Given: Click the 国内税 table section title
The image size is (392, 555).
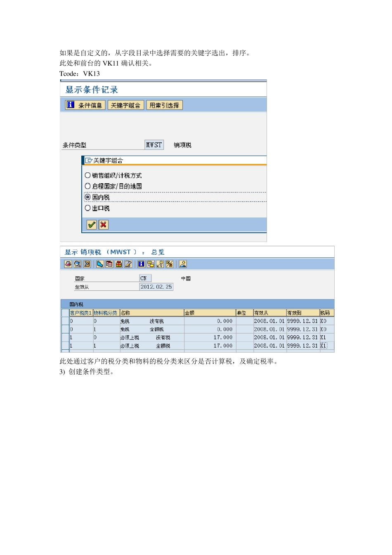Looking at the screenshot, I should [76, 304].
